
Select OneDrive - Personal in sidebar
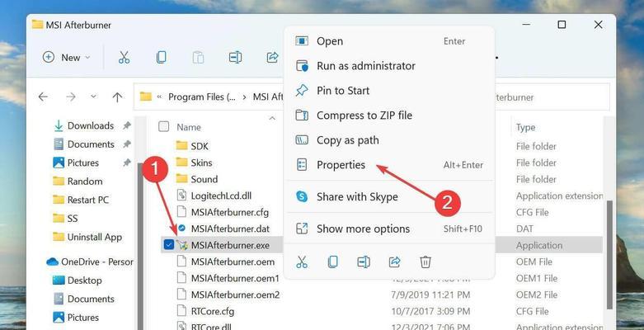click(90, 262)
